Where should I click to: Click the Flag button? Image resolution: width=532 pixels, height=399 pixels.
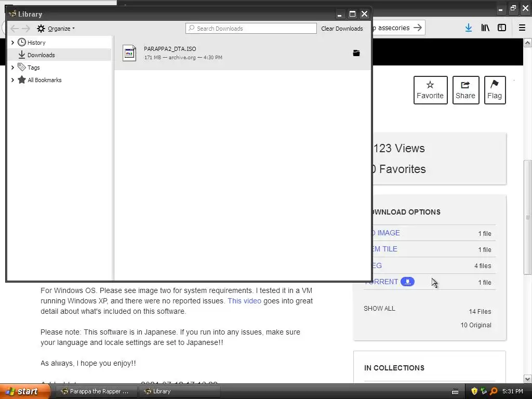tap(495, 90)
